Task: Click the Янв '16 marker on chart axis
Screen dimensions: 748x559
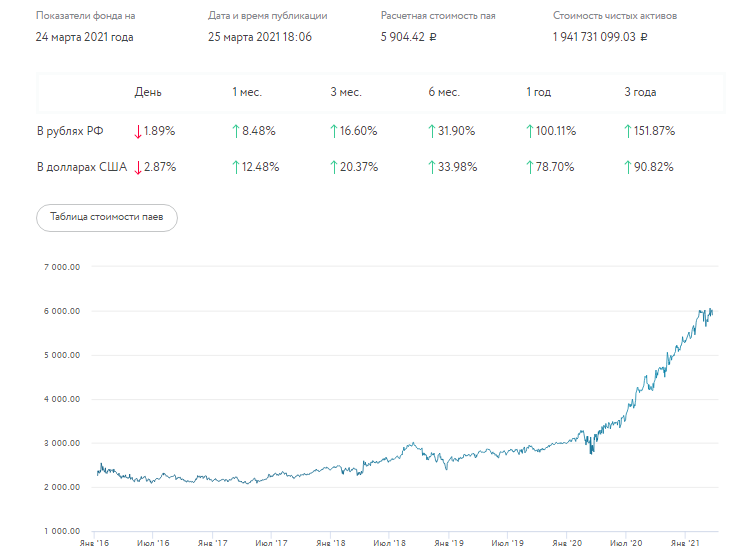Action: coord(94,544)
